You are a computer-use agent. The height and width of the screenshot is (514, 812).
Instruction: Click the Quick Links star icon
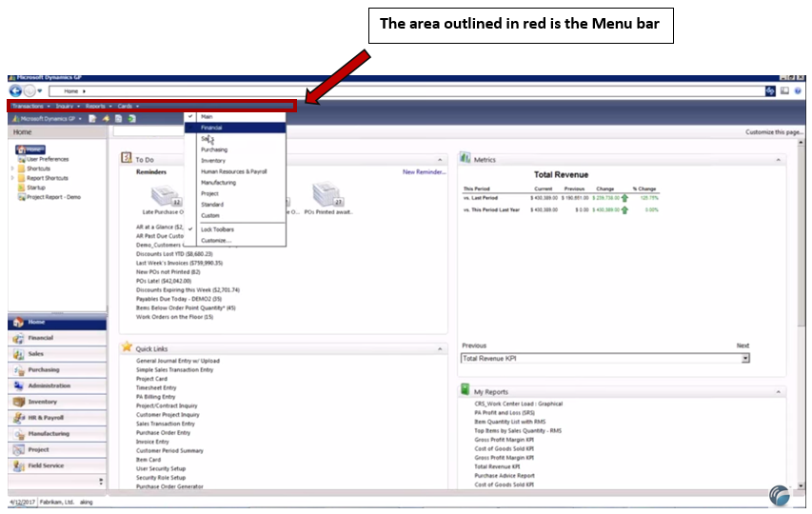(127, 346)
